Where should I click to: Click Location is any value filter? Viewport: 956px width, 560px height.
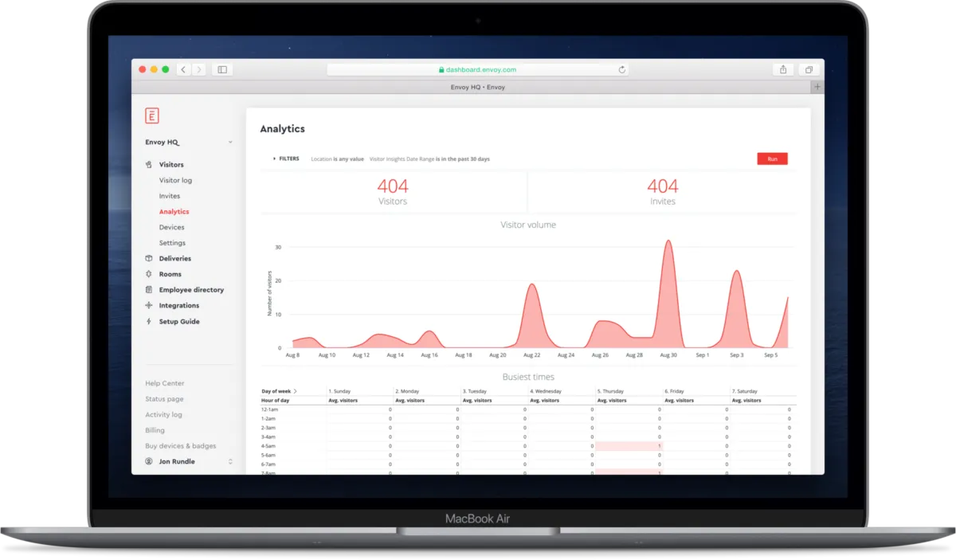(x=337, y=159)
